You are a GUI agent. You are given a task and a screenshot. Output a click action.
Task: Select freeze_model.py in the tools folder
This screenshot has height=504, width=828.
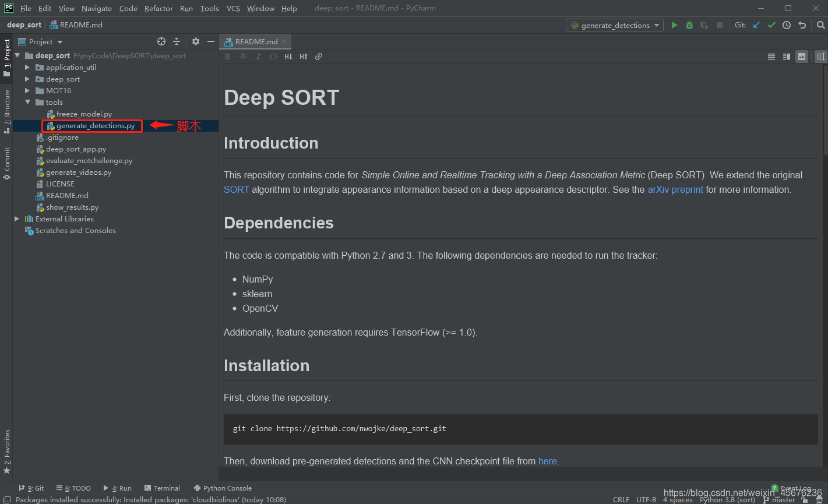pos(84,114)
